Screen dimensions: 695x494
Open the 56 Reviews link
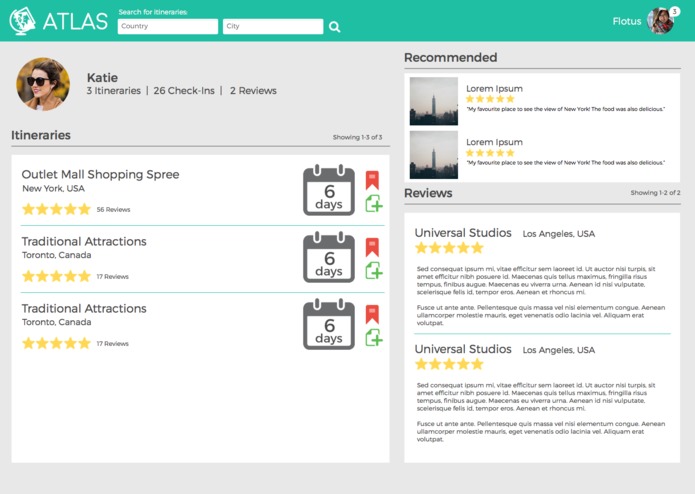tap(113, 210)
